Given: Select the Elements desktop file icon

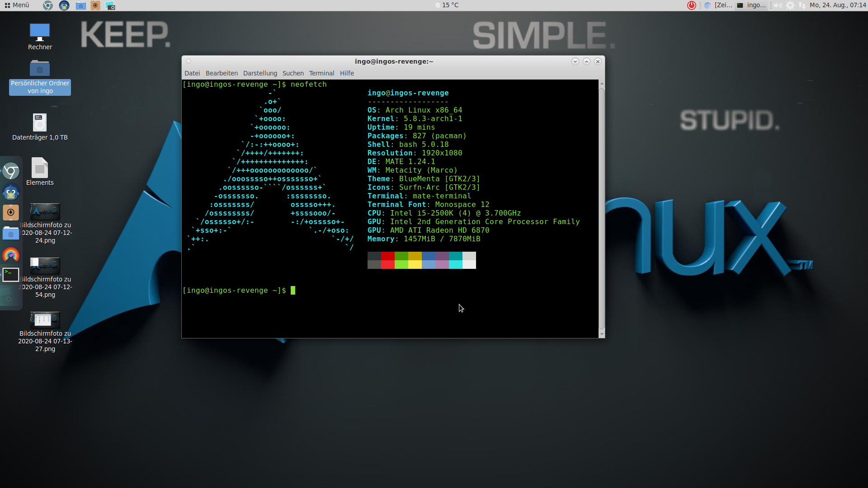Looking at the screenshot, I should (40, 172).
